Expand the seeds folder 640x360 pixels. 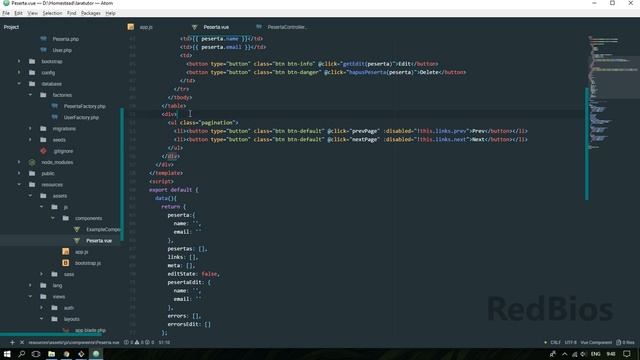30,140
